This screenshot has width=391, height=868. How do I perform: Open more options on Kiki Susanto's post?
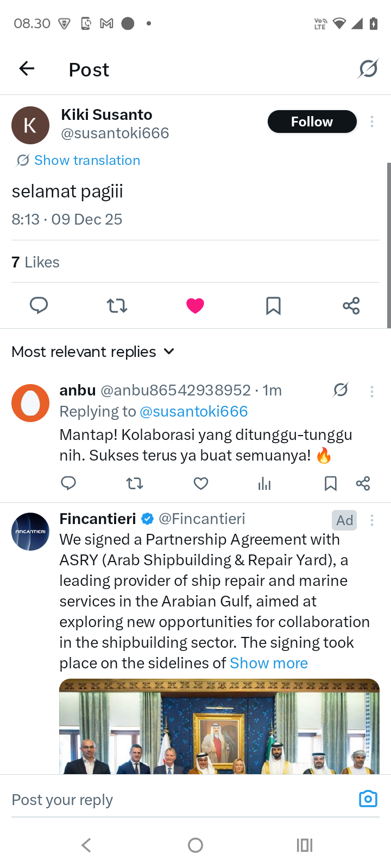click(x=372, y=122)
